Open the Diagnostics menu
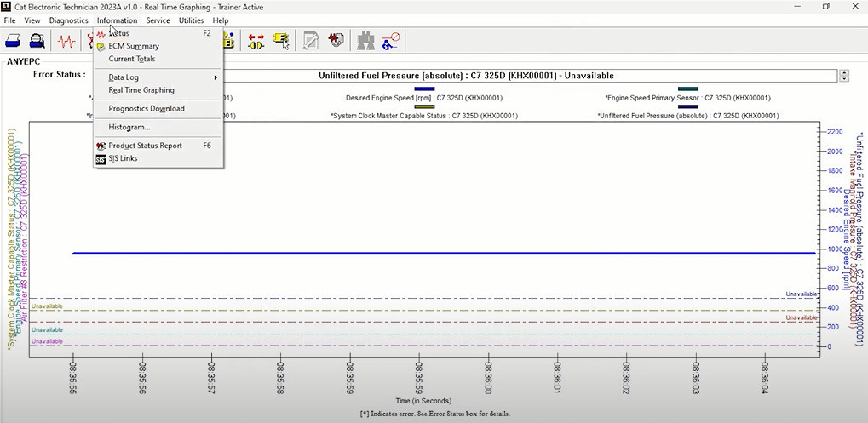The height and width of the screenshot is (423, 868). click(68, 20)
